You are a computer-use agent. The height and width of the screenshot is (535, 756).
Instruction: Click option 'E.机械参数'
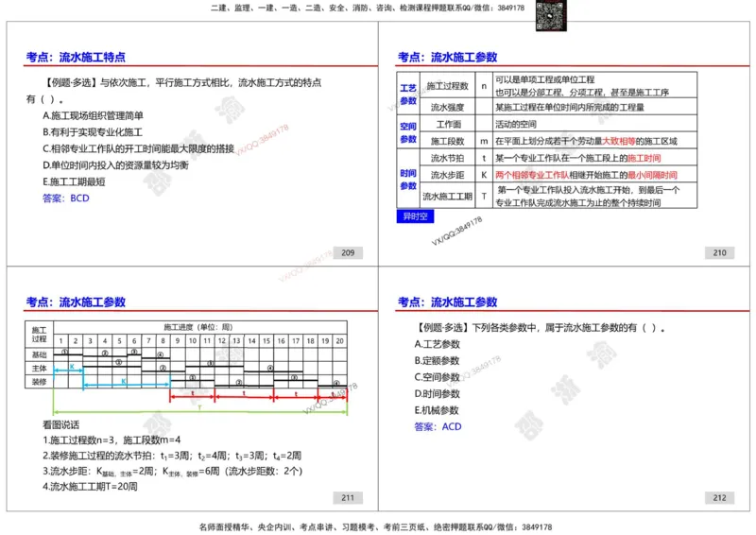[438, 410]
